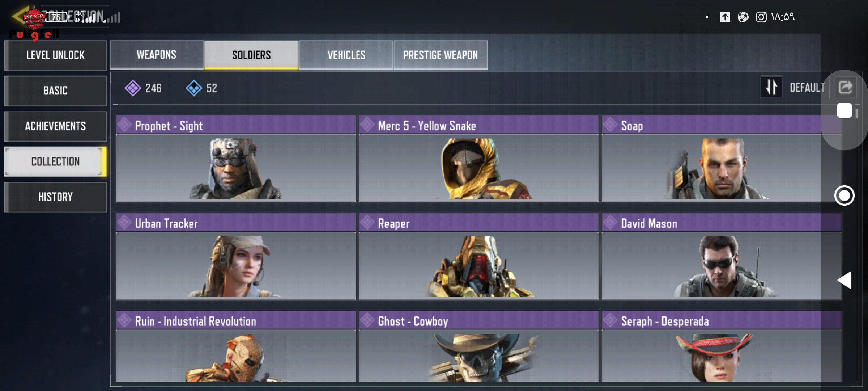Open the HISTORY section
Screen dimensions: 868x391
(x=55, y=197)
